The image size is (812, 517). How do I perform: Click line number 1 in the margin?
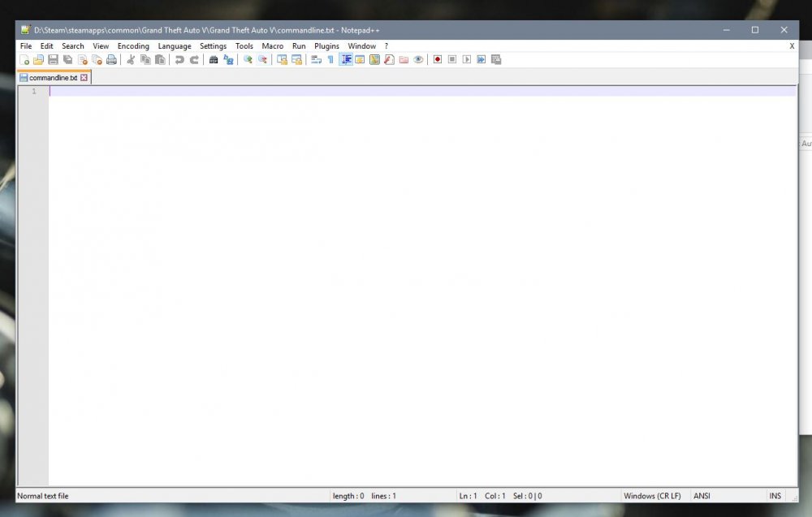[34, 91]
